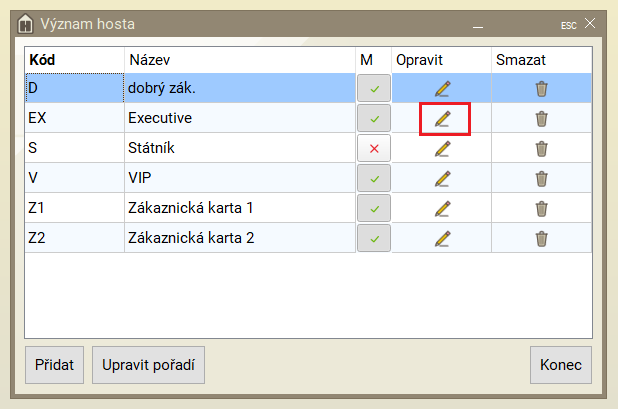Viewport: 618px width, 409px height.
Task: Close dialog with Konec button
Action: tap(560, 366)
